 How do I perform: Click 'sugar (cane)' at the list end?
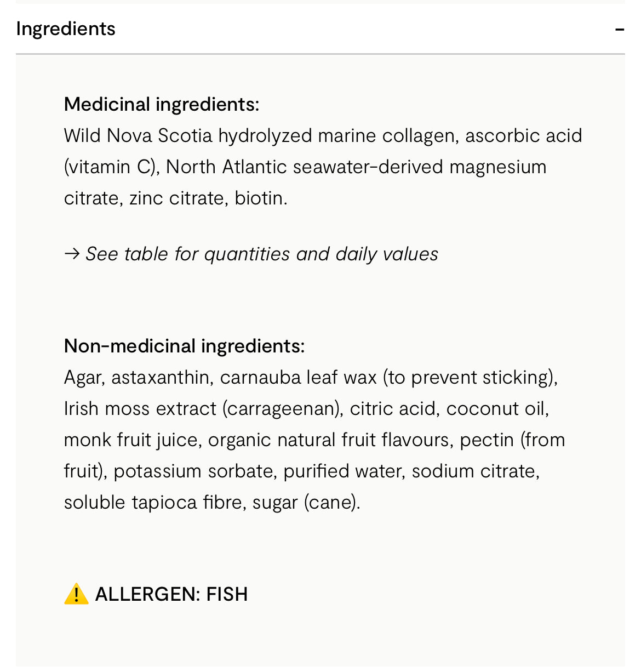305,503
